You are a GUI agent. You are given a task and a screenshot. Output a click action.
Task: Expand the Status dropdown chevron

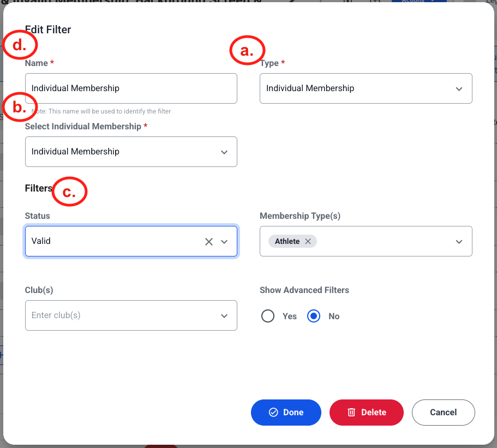pos(224,242)
